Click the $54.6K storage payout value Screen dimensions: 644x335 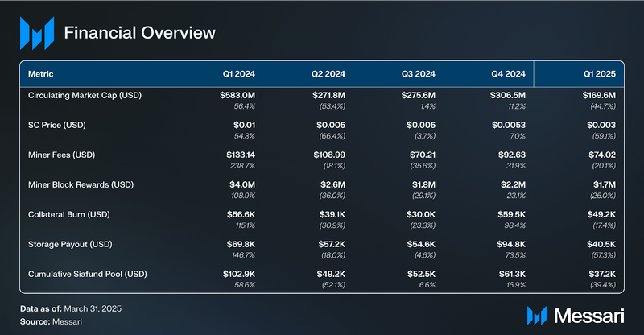[421, 244]
